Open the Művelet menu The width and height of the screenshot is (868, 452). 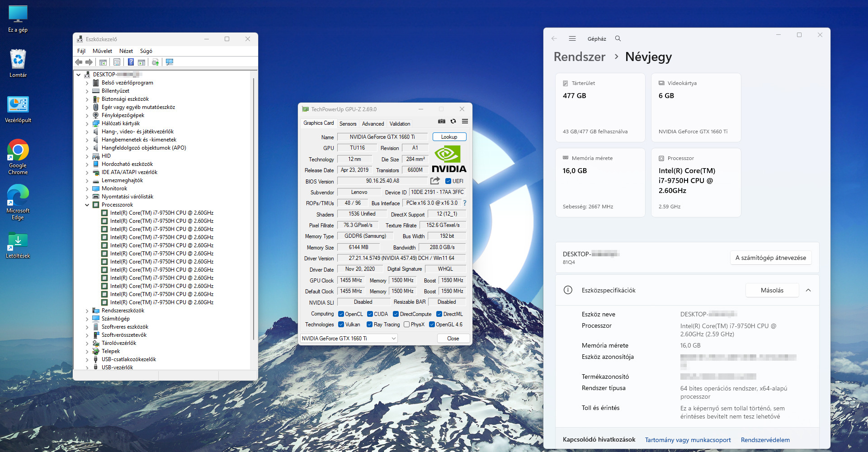102,51
